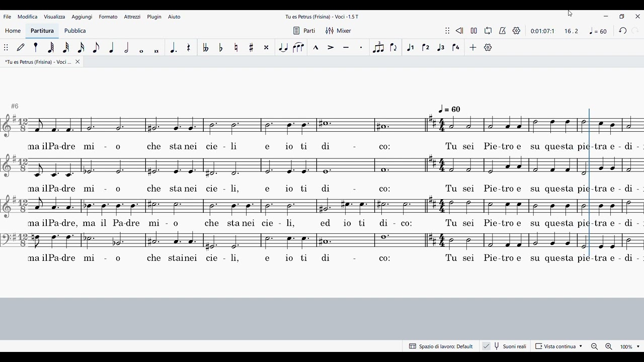This screenshot has height=362, width=644.
Task: Toggle note input mode pencil
Action: click(x=21, y=47)
